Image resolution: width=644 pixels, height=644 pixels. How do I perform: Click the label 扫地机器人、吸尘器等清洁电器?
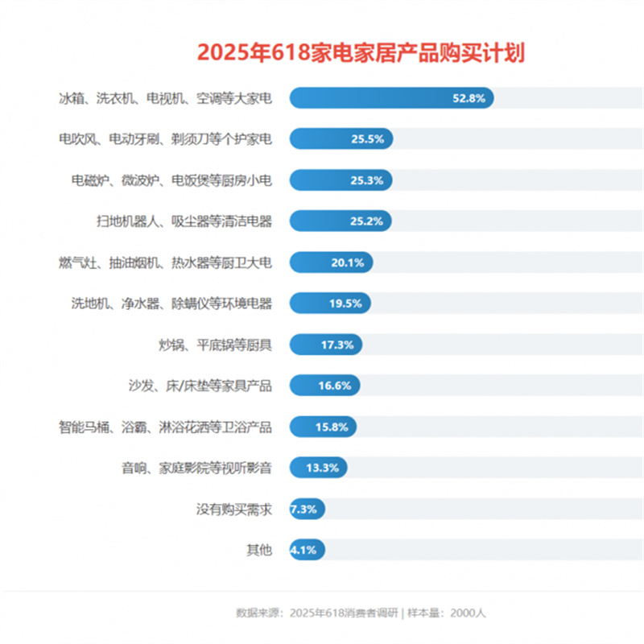click(x=184, y=221)
